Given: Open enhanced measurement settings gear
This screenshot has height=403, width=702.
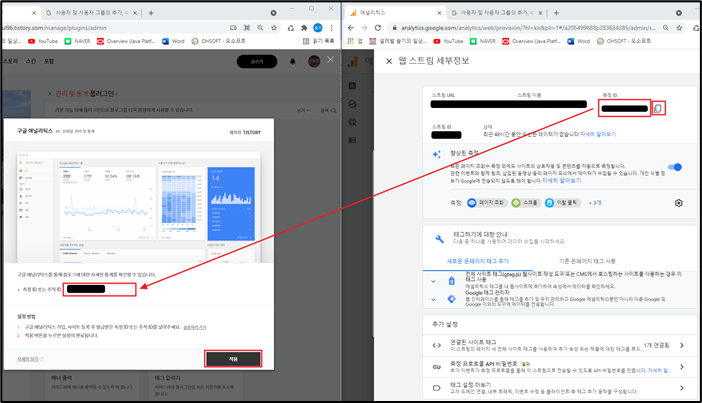Looking at the screenshot, I should point(679,203).
